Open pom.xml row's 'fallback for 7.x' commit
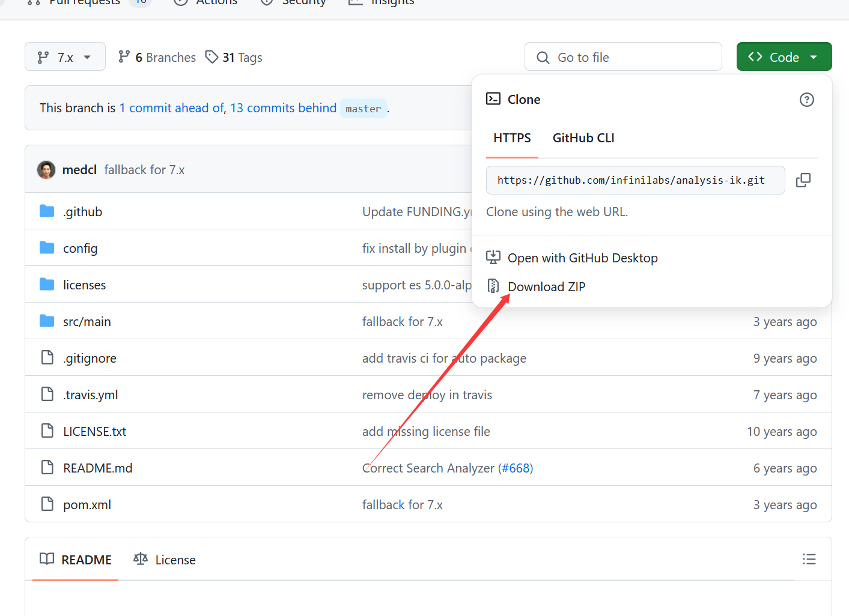Viewport: 849px width, 616px height. [x=403, y=505]
